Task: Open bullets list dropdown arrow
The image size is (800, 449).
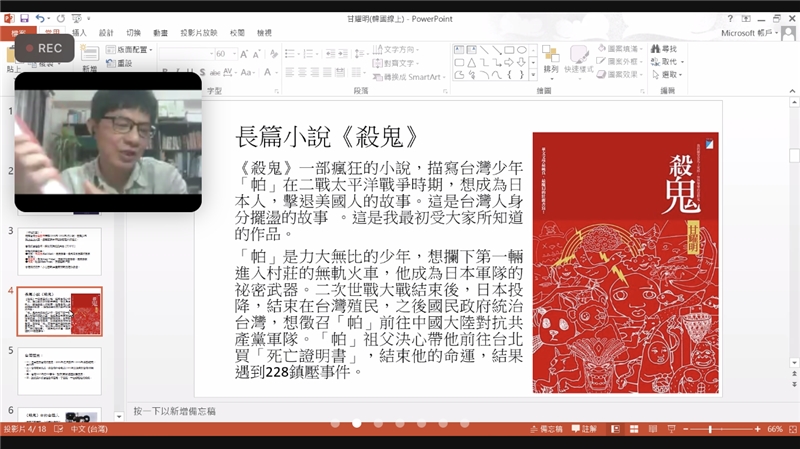Action: (x=298, y=54)
